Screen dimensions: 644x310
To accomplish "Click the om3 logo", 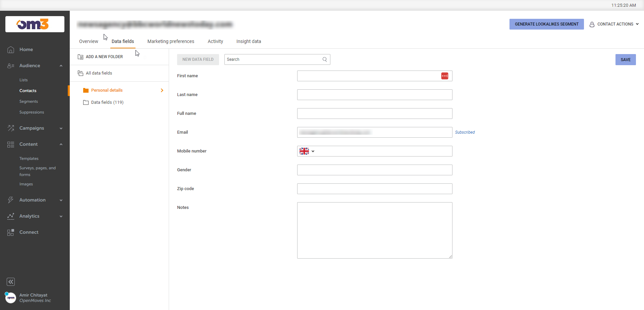I will [35, 24].
